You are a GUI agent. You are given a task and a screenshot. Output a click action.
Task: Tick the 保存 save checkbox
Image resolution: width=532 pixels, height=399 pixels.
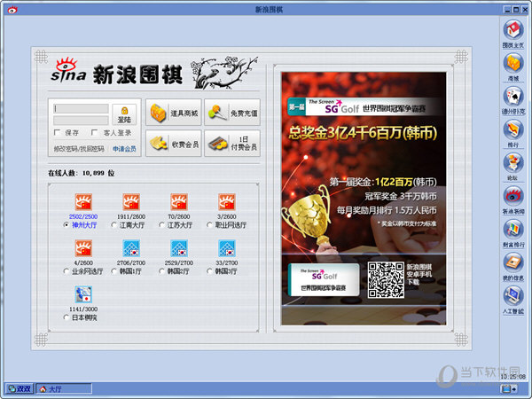[57, 132]
